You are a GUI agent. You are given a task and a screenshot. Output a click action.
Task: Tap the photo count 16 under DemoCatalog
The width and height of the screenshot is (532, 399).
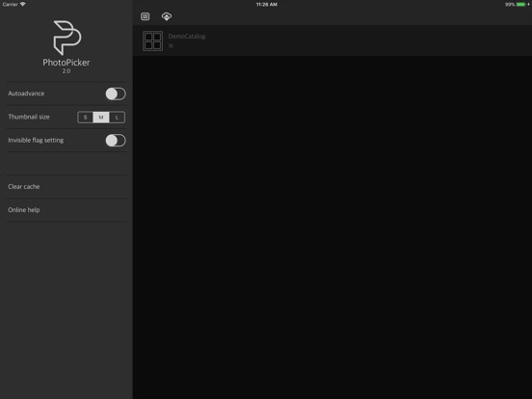click(171, 45)
